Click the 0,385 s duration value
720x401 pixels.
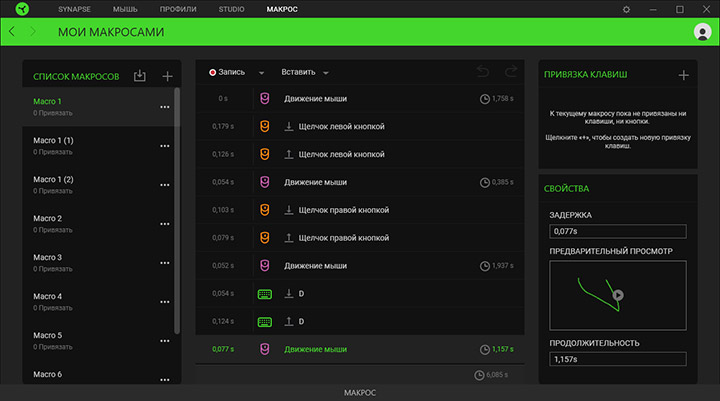[502, 182]
